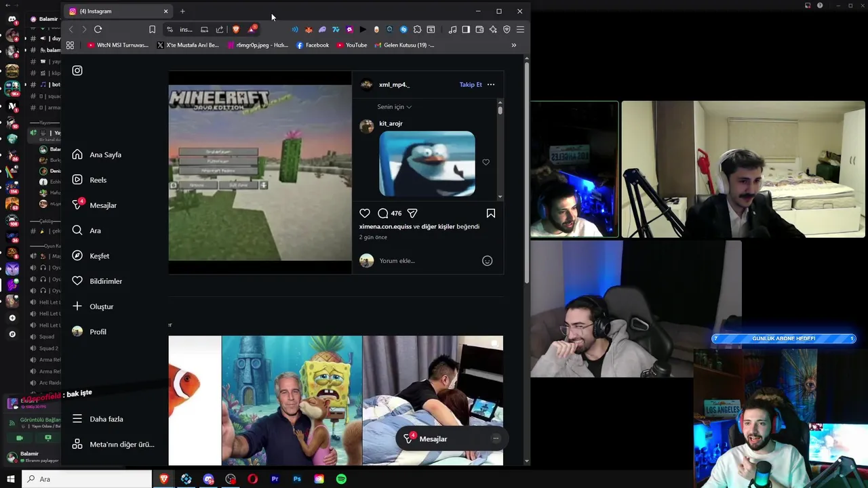Click the music note toolbar icon
The width and height of the screenshot is (868, 488).
[452, 29]
